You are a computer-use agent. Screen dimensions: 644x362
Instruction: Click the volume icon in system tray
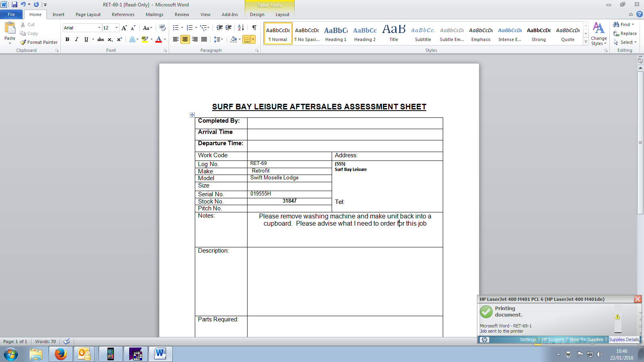pyautogui.click(x=600, y=354)
